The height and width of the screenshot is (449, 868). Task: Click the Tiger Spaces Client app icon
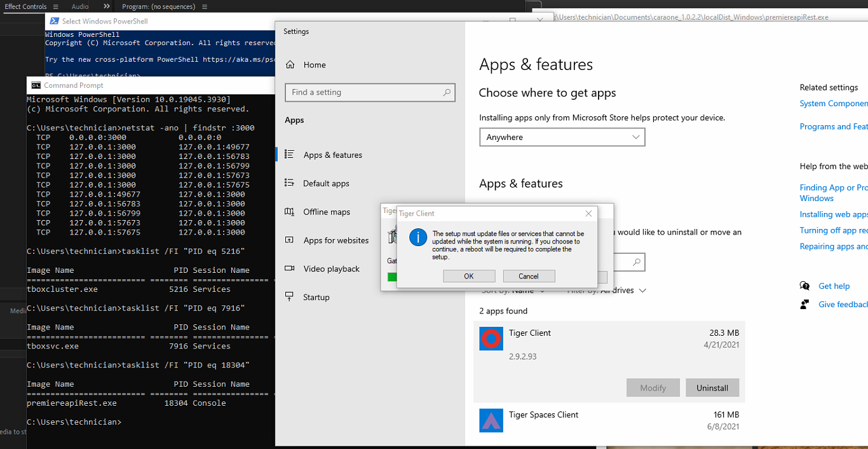(x=491, y=420)
